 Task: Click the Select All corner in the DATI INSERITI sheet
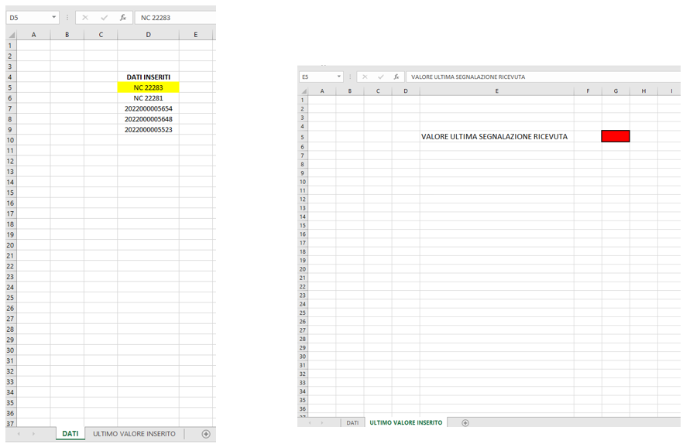[11, 34]
